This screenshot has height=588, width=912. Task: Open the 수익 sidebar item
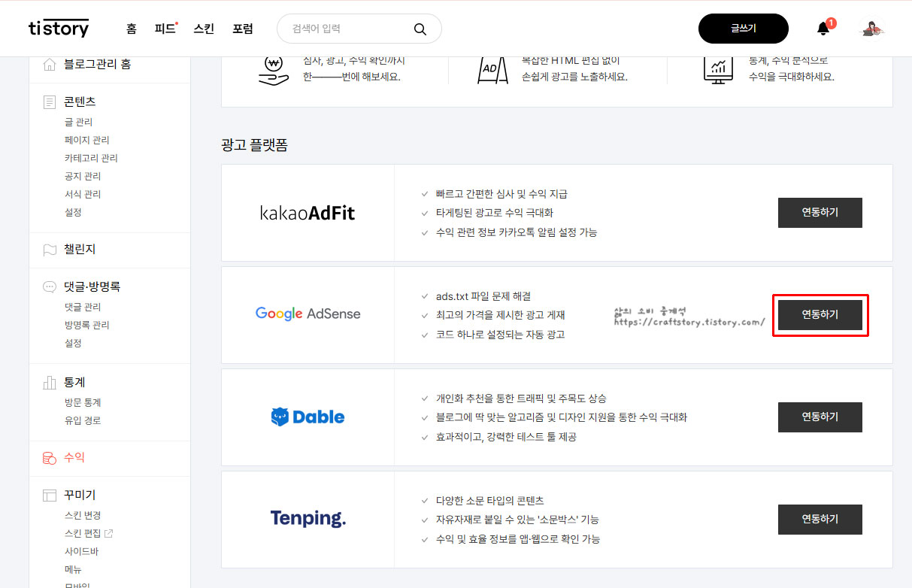click(74, 457)
